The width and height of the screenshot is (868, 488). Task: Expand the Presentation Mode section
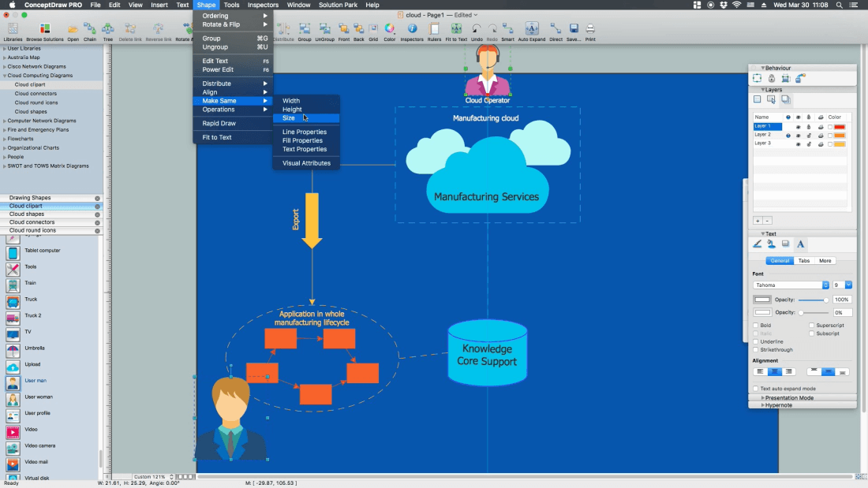[x=788, y=398]
